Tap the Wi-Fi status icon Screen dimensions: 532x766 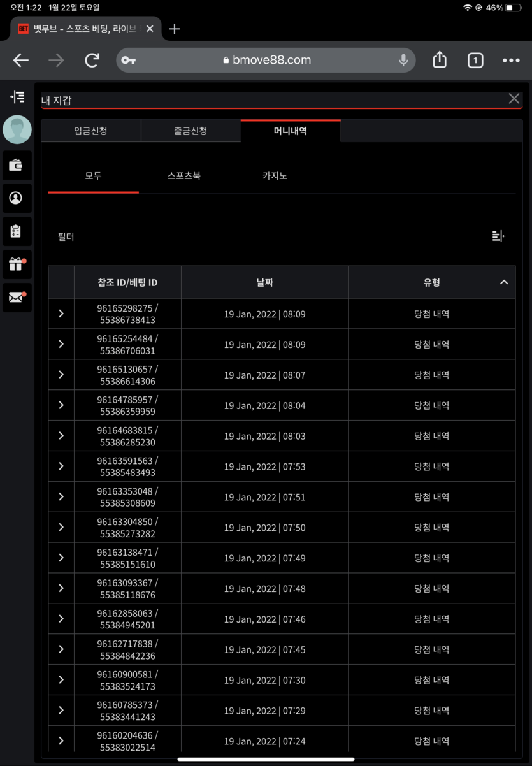pos(468,8)
